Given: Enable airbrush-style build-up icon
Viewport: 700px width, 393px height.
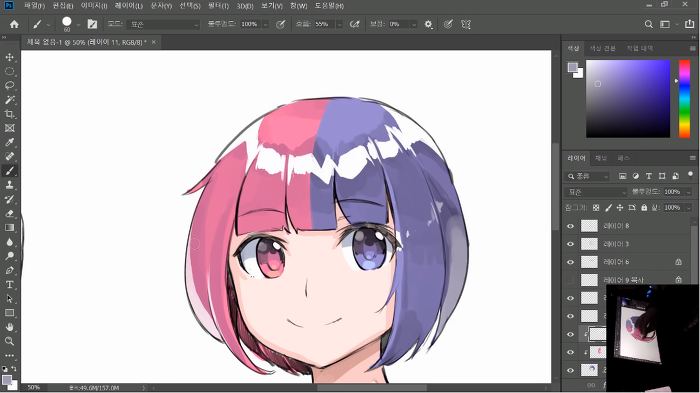Looking at the screenshot, I should (x=354, y=24).
